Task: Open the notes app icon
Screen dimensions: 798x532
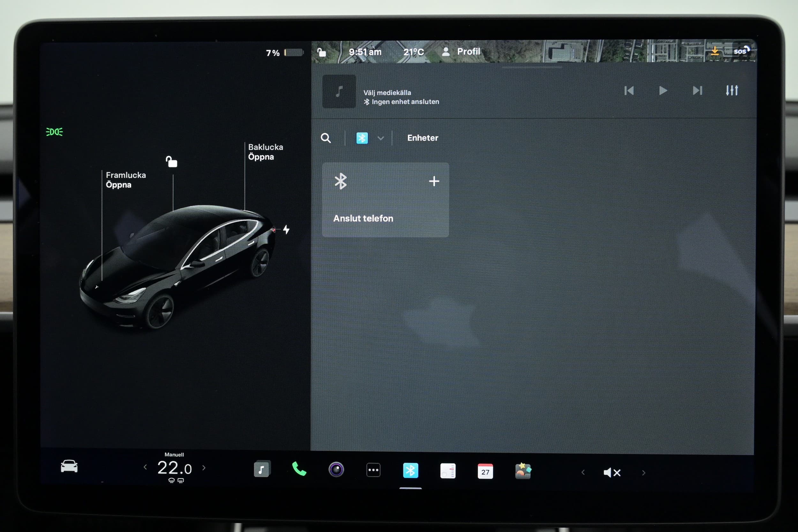Action: pos(448,471)
